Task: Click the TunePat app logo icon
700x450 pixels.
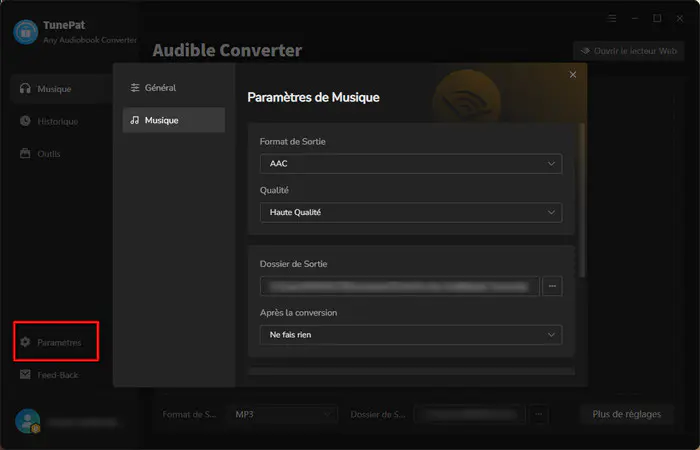Action: click(x=25, y=32)
